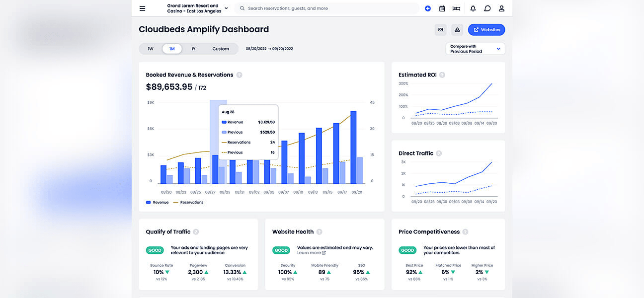Click the tooltip Revenue $3,129.50 row
This screenshot has width=644, height=298.
(248, 122)
